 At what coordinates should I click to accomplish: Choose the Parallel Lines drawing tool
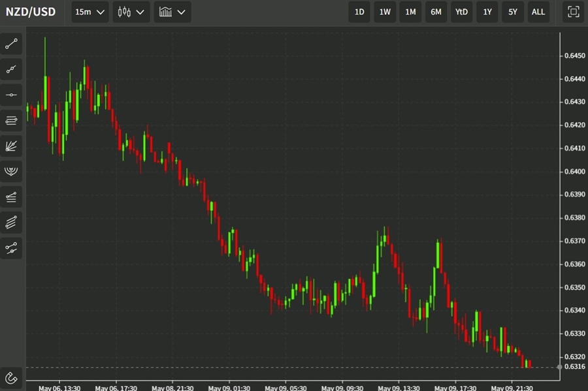[11, 120]
